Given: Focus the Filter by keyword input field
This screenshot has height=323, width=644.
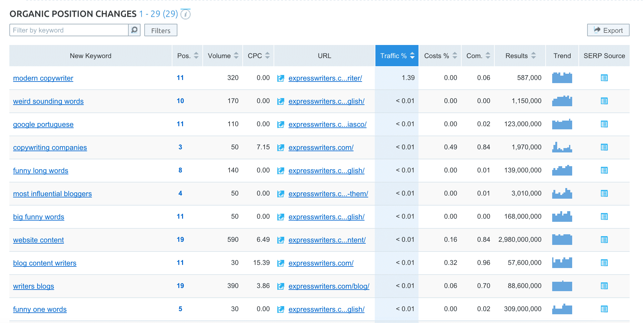Looking at the screenshot, I should click(x=69, y=30).
